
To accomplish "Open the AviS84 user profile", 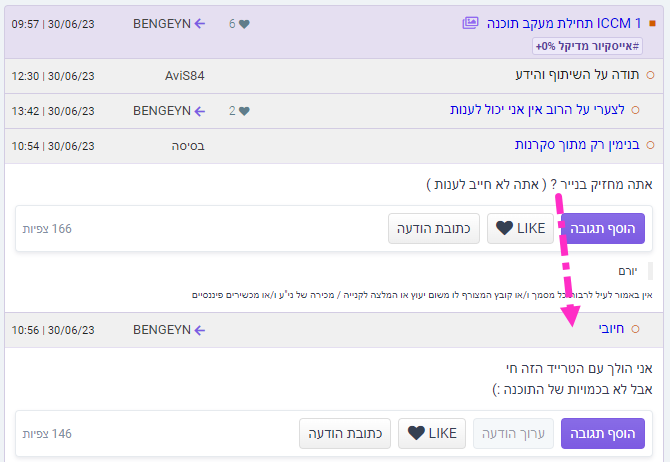I will point(185,75).
